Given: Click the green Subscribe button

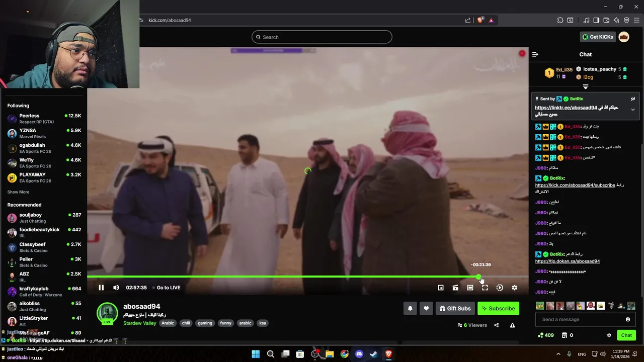Looking at the screenshot, I should [x=498, y=308].
